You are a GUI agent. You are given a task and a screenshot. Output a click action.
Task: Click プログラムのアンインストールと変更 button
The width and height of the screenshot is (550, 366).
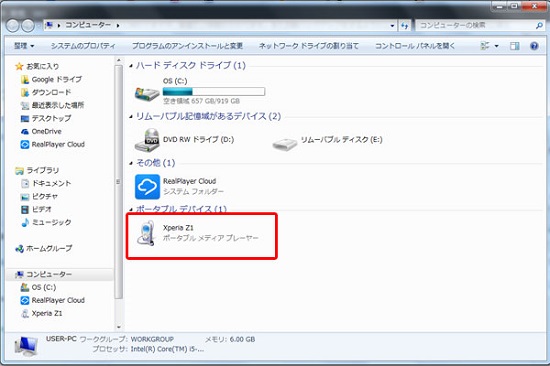[187, 46]
